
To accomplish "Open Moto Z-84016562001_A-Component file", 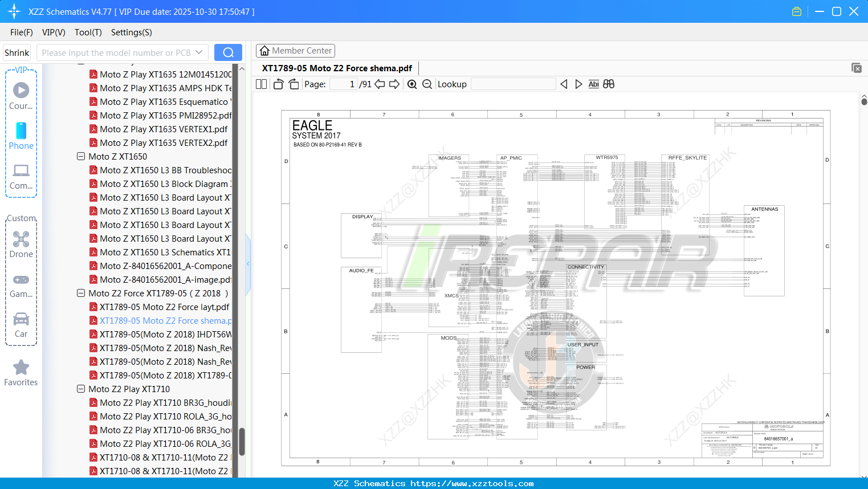I will 161,266.
